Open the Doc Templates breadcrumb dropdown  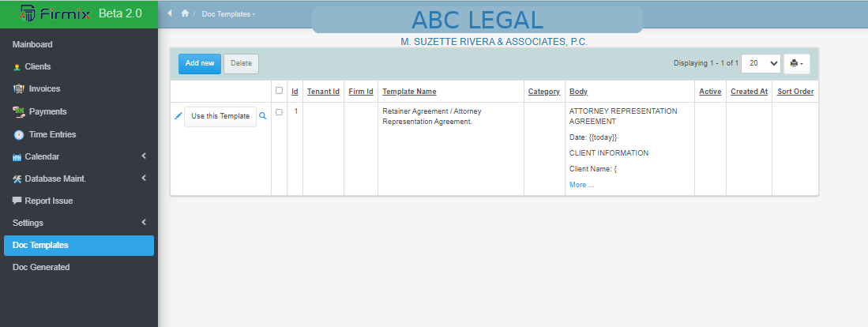[228, 14]
